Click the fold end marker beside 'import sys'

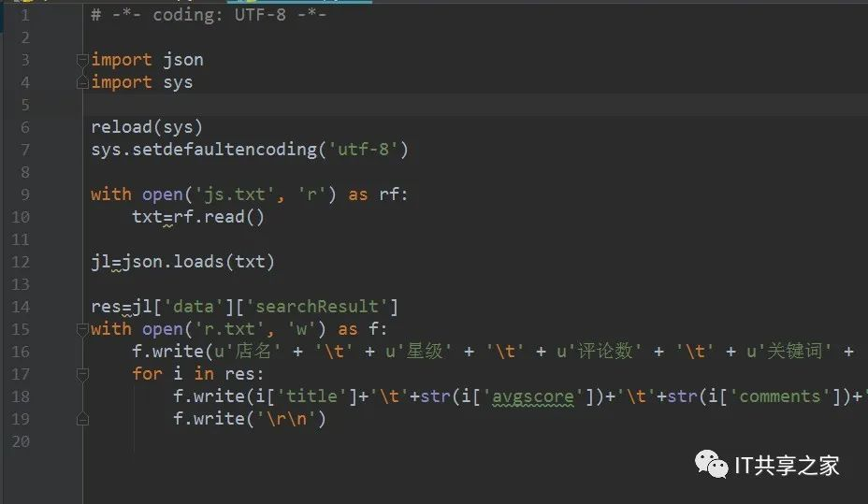[x=82, y=82]
